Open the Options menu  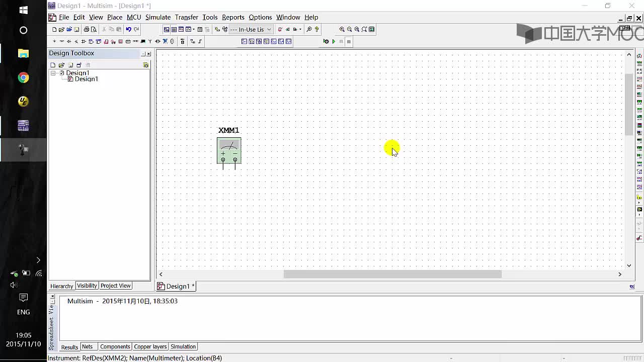pyautogui.click(x=260, y=17)
